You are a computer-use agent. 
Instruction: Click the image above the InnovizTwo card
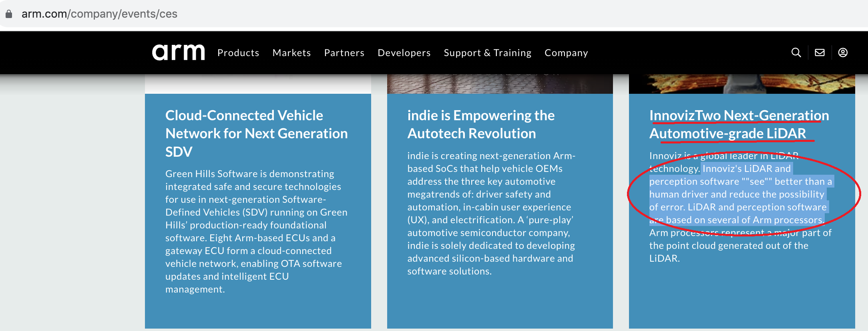point(742,84)
